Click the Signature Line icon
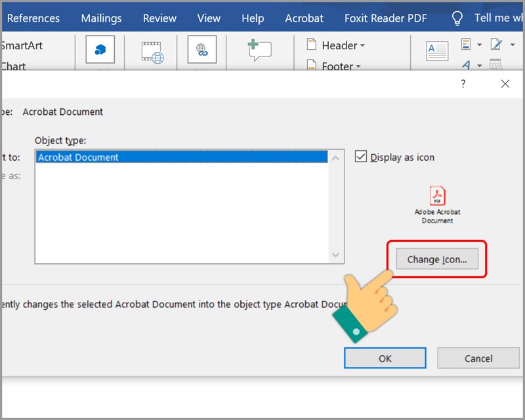The image size is (525, 420). 495,45
